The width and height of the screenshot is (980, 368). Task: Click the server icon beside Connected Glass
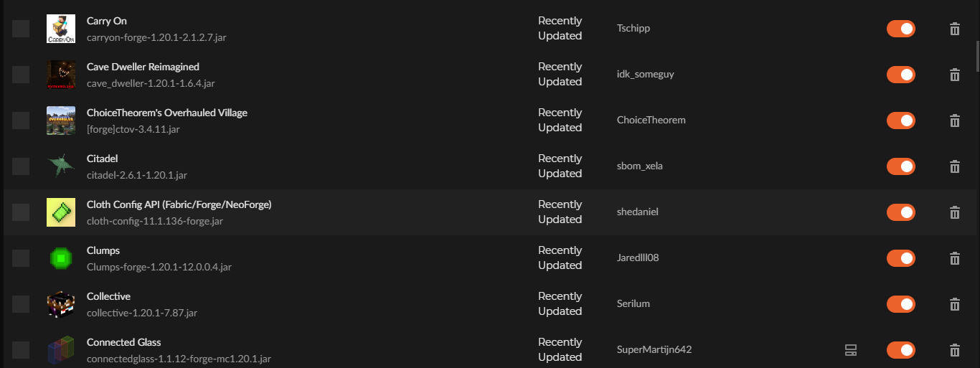851,350
